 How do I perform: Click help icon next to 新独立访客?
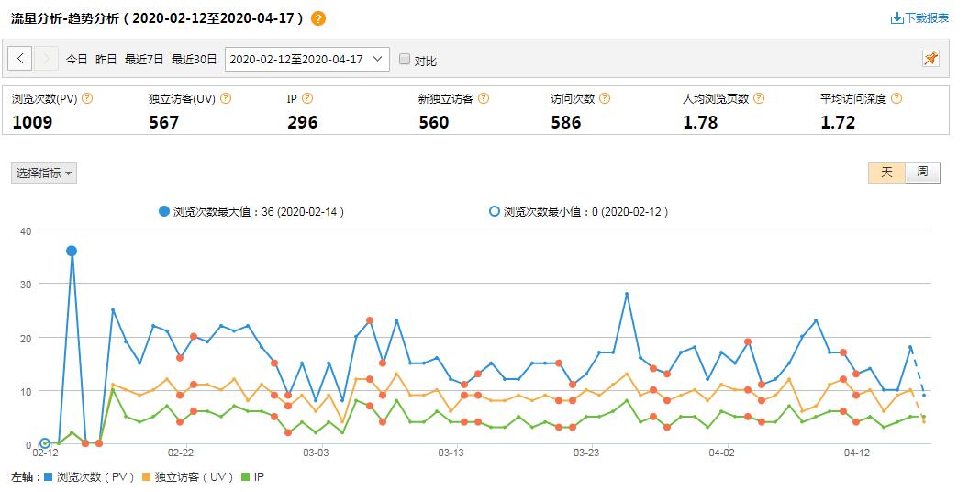(x=484, y=98)
